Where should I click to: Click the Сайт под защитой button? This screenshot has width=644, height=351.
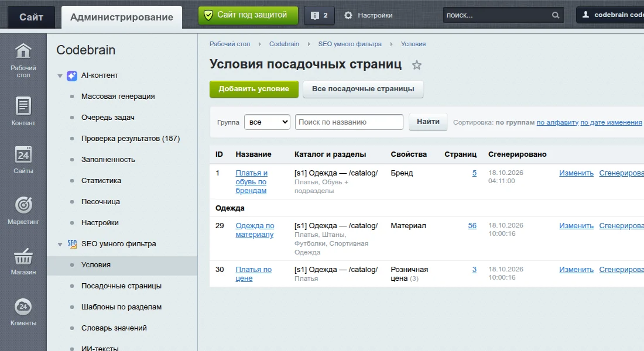(x=248, y=15)
